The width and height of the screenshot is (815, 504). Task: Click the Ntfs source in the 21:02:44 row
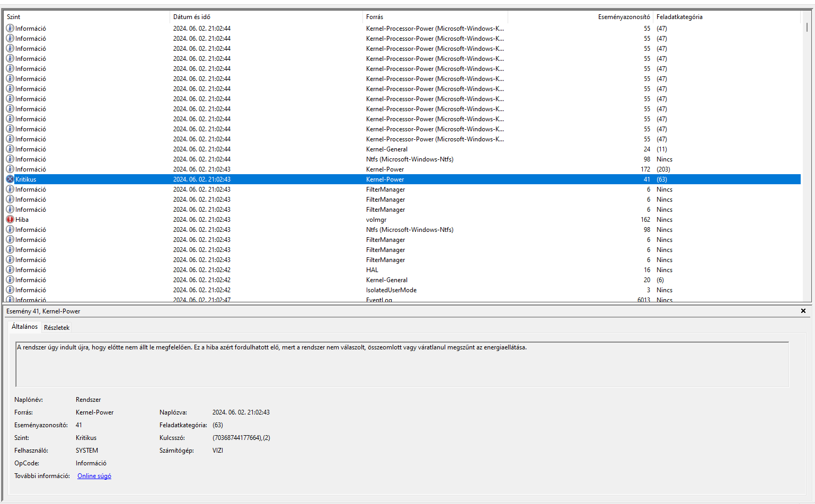click(410, 159)
